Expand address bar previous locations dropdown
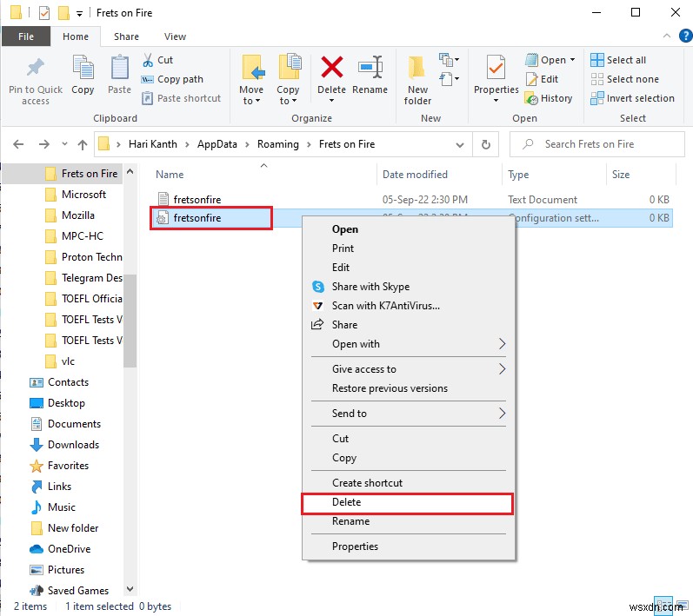The height and width of the screenshot is (616, 693). click(x=460, y=145)
